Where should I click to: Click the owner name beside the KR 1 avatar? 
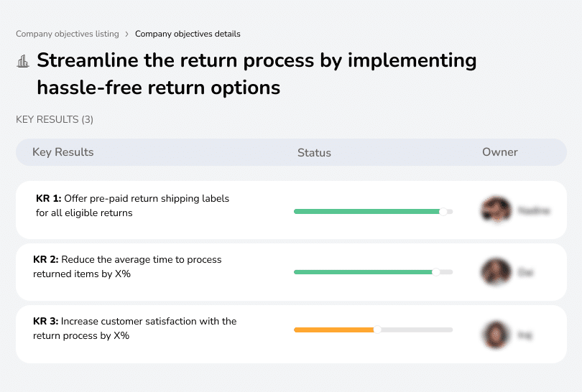point(534,211)
